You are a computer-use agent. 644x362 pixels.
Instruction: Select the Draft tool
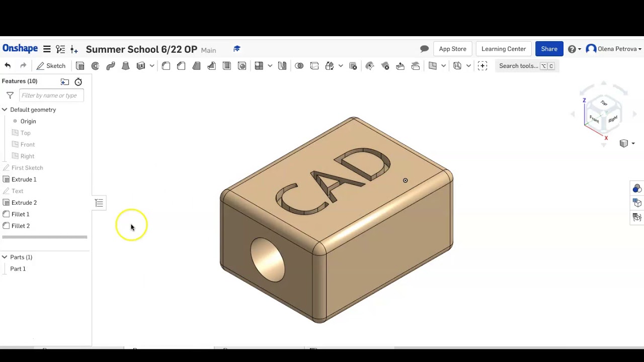click(x=197, y=66)
